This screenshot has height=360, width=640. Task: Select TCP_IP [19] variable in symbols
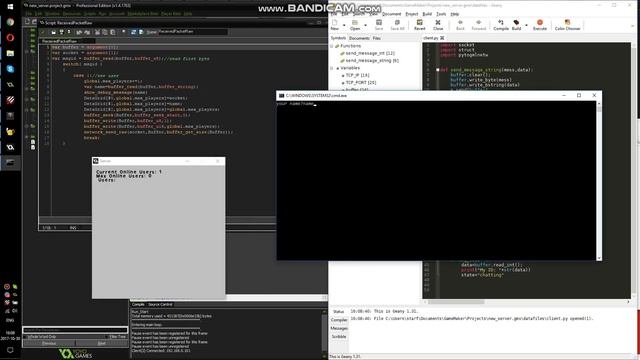[x=357, y=75]
